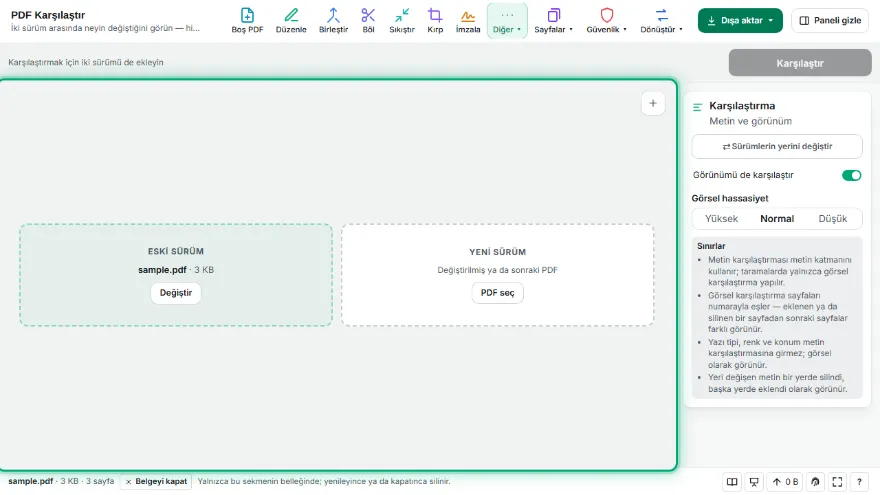Click the plus add button in canvas
The image size is (880, 495).
coord(653,103)
